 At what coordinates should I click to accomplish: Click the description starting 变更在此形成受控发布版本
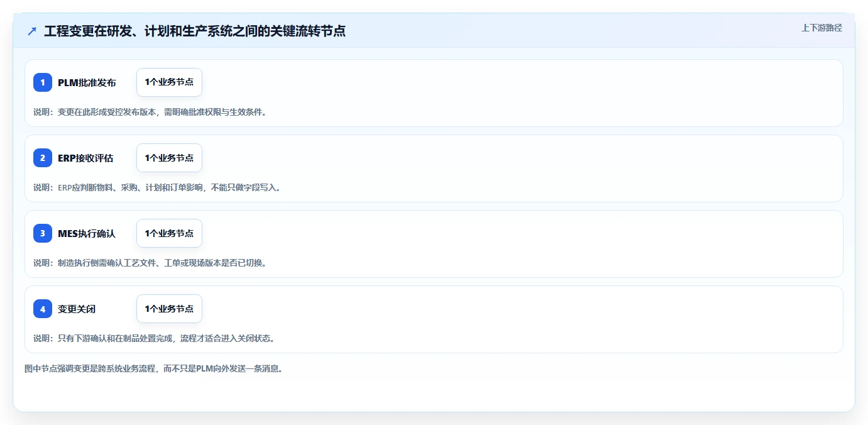click(x=150, y=112)
